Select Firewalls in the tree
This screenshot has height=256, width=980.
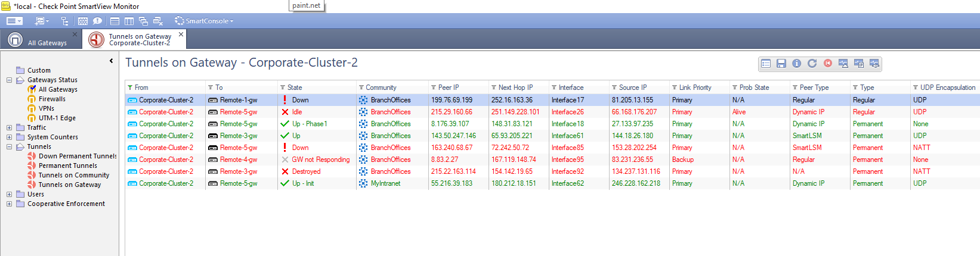[47, 99]
